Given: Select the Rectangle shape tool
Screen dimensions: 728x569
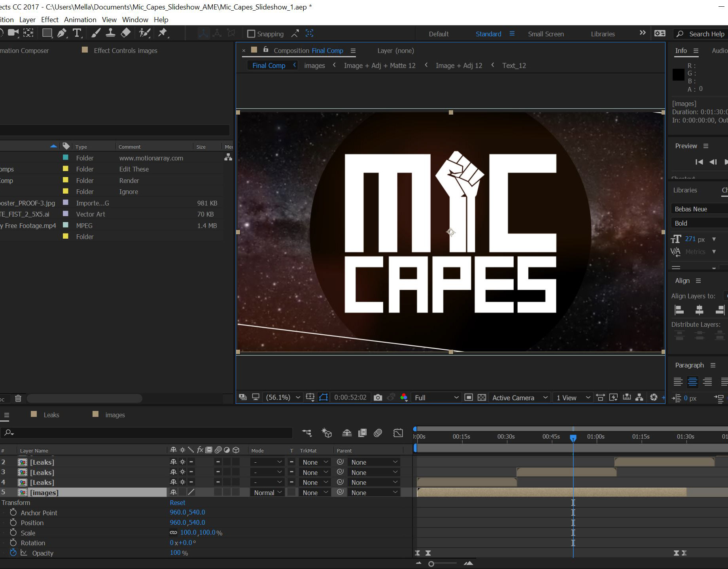Looking at the screenshot, I should click(x=47, y=33).
